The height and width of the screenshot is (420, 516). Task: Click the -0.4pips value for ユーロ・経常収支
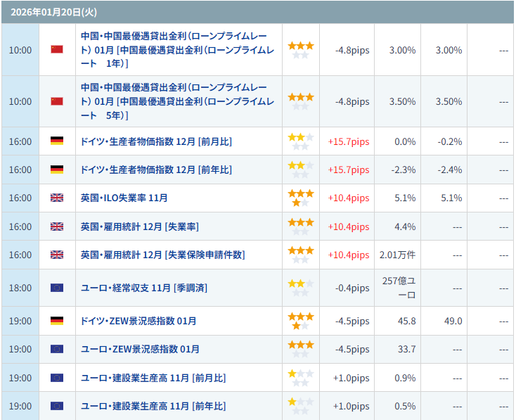[351, 288]
